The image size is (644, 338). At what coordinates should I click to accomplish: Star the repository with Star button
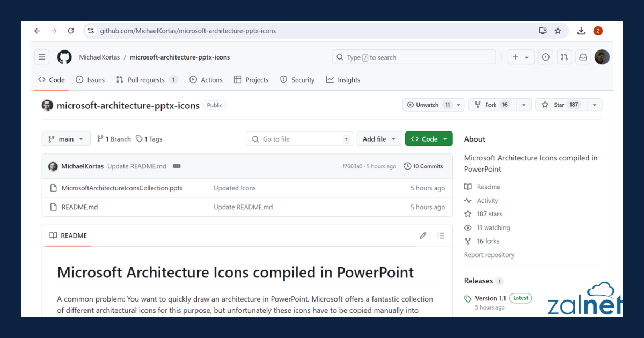(561, 105)
